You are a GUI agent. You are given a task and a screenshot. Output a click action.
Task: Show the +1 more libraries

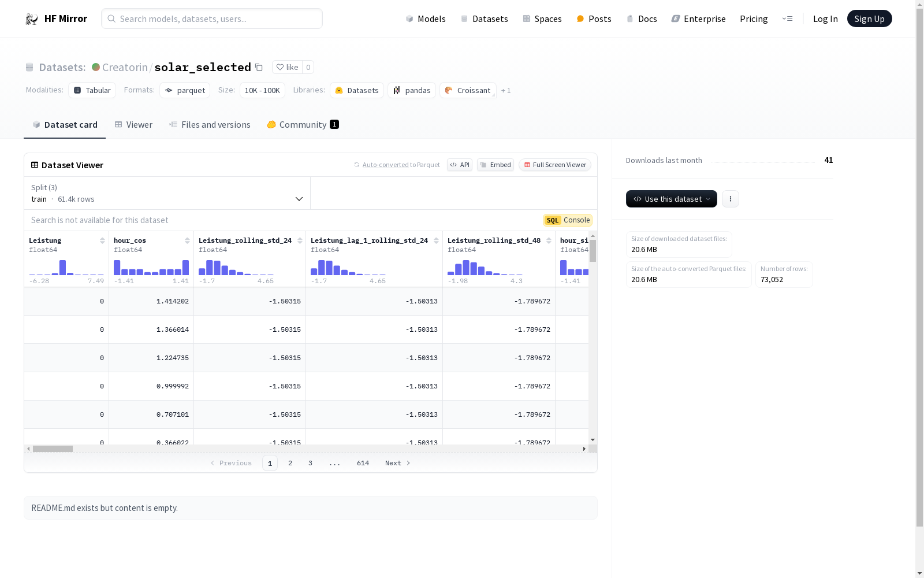tap(506, 91)
